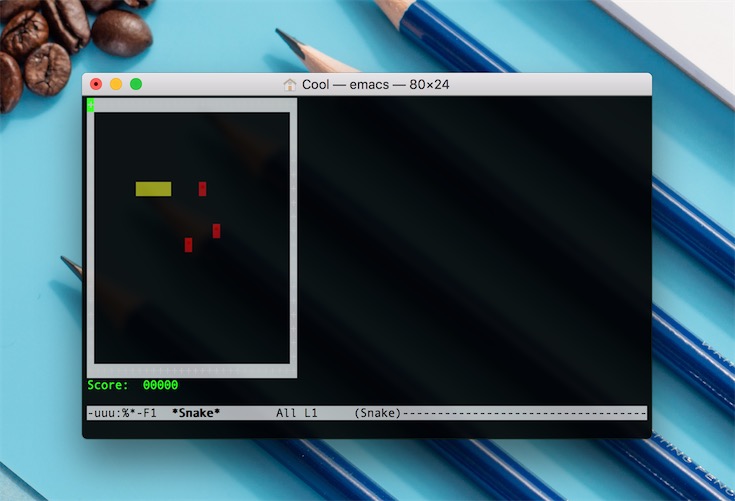
Task: Click the '-uuu:%*-F1' mode line status
Action: (x=122, y=413)
